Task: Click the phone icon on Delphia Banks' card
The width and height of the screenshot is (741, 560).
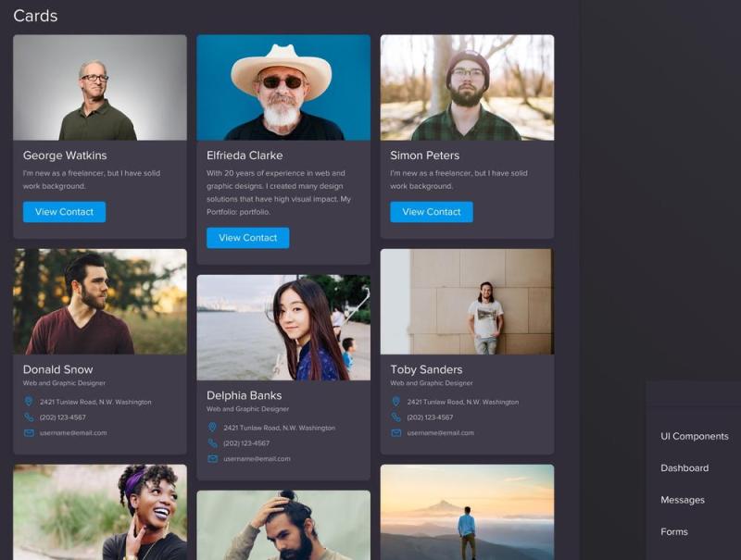Action: pos(211,444)
